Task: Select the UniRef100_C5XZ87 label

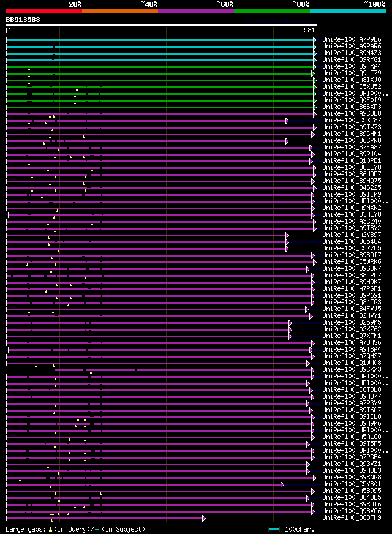Action: 352,121
